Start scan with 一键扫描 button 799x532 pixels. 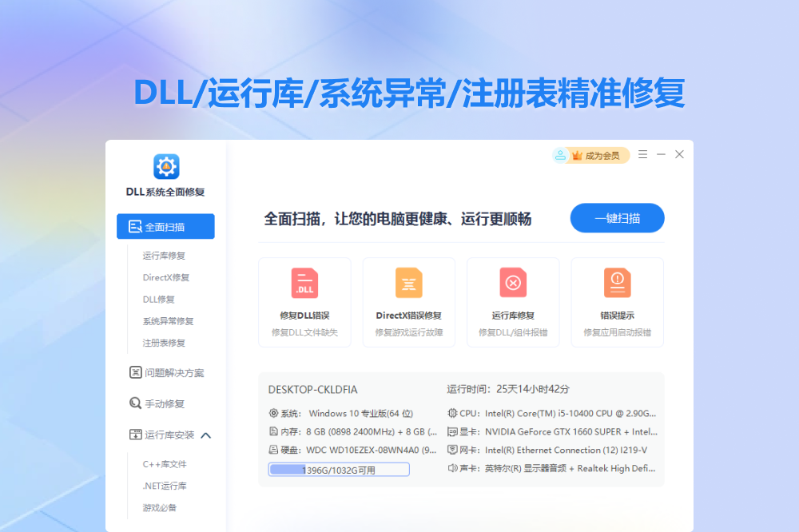(617, 218)
